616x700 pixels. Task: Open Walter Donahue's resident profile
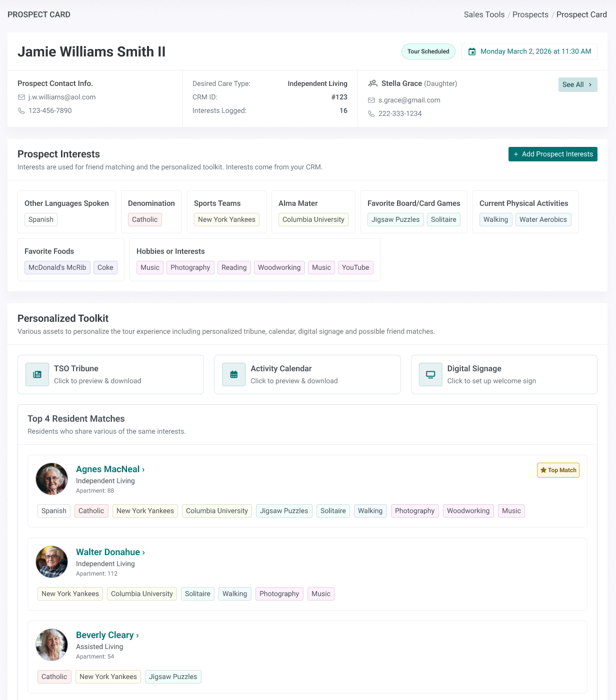[x=110, y=552]
